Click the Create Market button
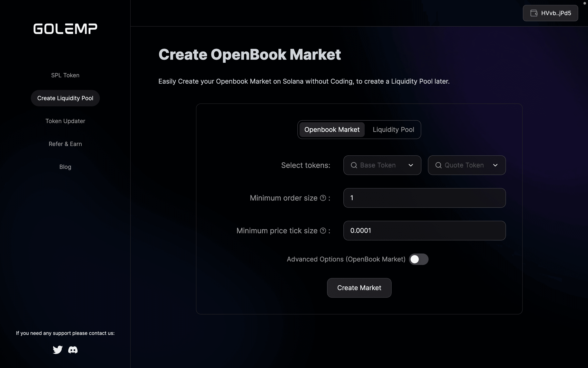The width and height of the screenshot is (588, 368). (359, 288)
